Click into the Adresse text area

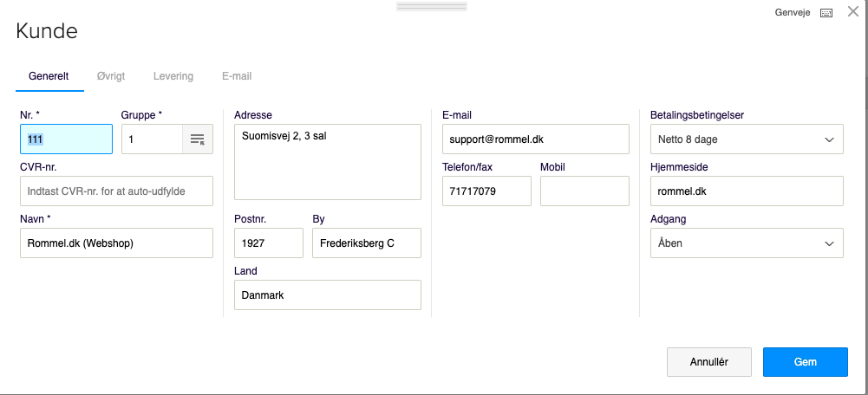coord(328,161)
